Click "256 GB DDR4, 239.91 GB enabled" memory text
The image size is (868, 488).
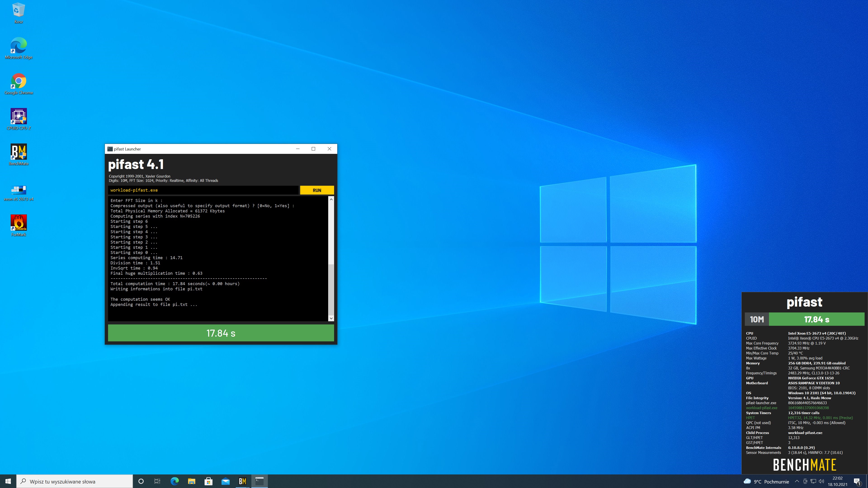tap(817, 363)
